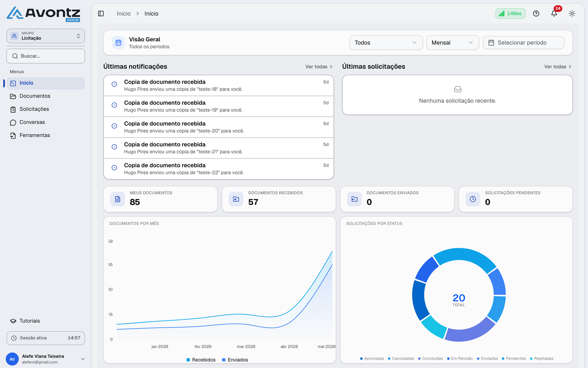Screen dimensions: 588x368
Task: Open Documentos menu item
Action: pyautogui.click(x=46, y=96)
